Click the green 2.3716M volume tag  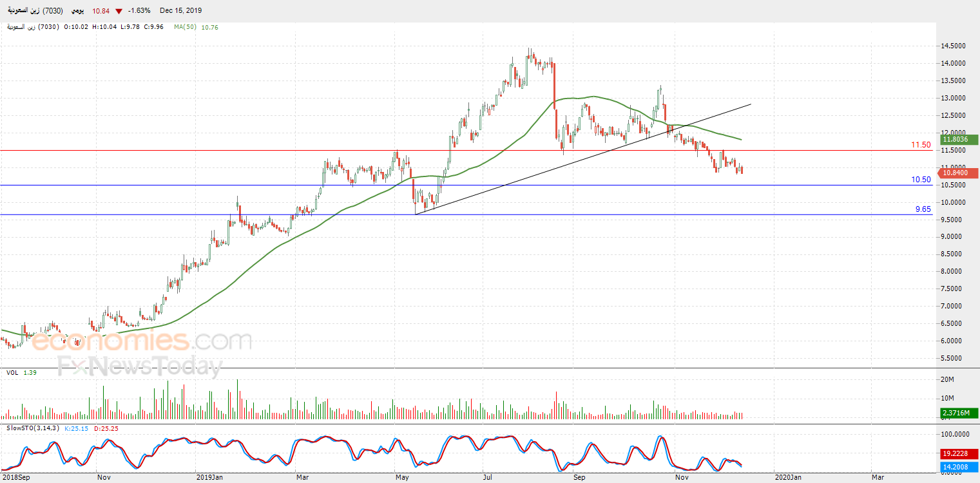959,413
